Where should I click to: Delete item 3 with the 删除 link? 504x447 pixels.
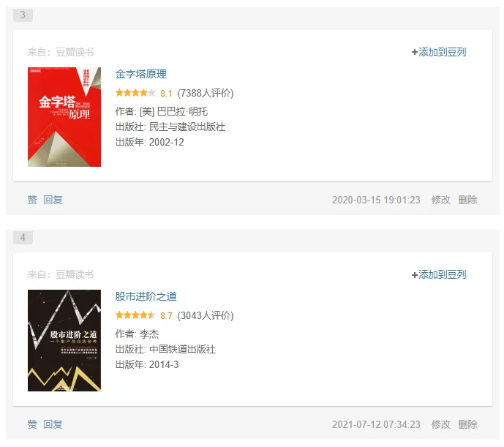pyautogui.click(x=467, y=200)
